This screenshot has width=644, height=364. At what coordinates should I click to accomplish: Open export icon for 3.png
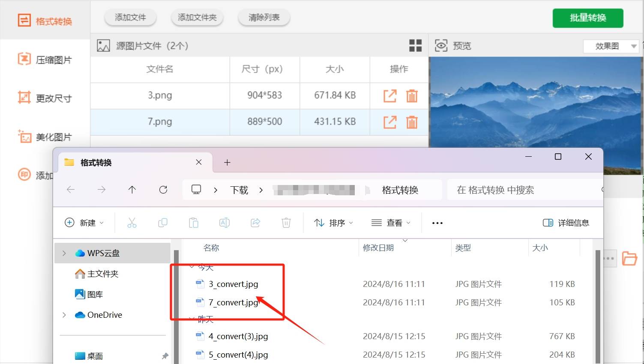(390, 95)
